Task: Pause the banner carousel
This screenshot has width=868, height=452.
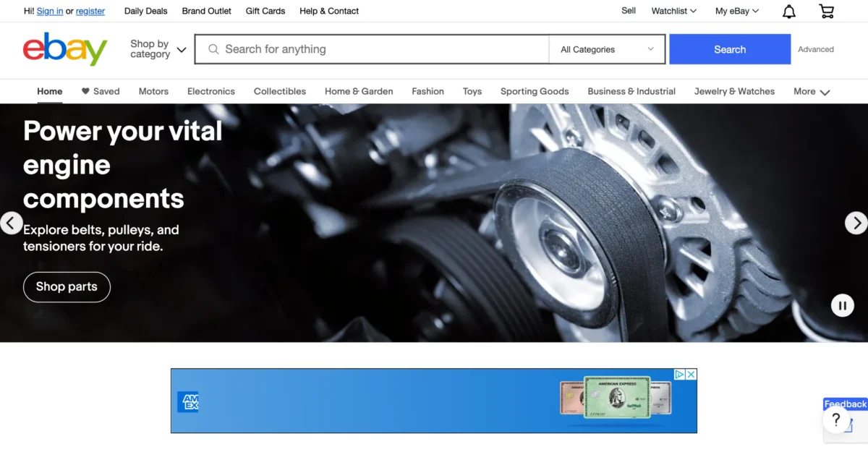Action: (x=842, y=305)
